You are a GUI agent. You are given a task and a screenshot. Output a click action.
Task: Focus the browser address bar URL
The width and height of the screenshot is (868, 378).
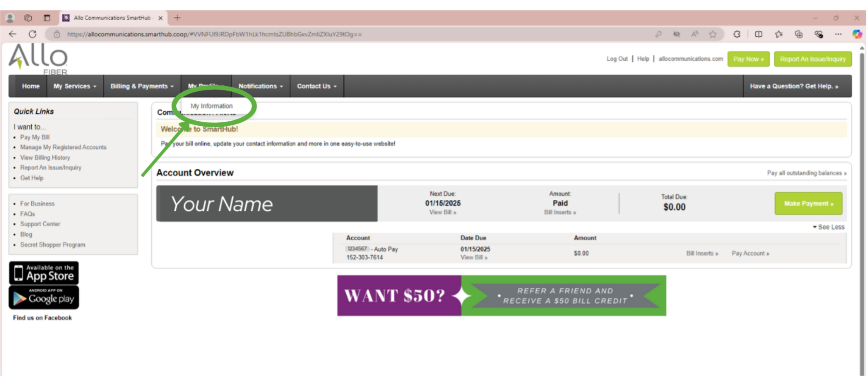coord(214,34)
